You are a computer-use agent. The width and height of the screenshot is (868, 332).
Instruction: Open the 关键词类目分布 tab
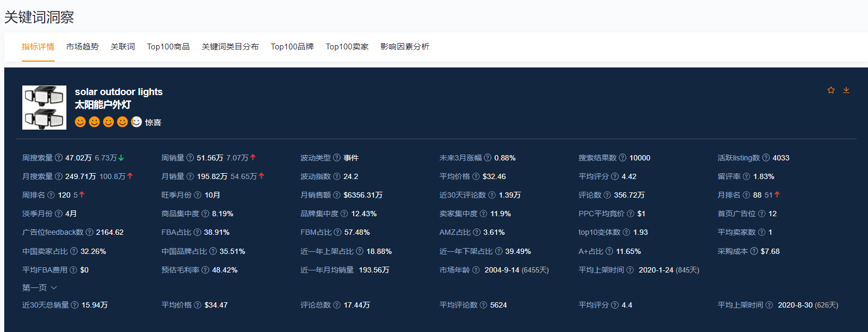click(230, 47)
